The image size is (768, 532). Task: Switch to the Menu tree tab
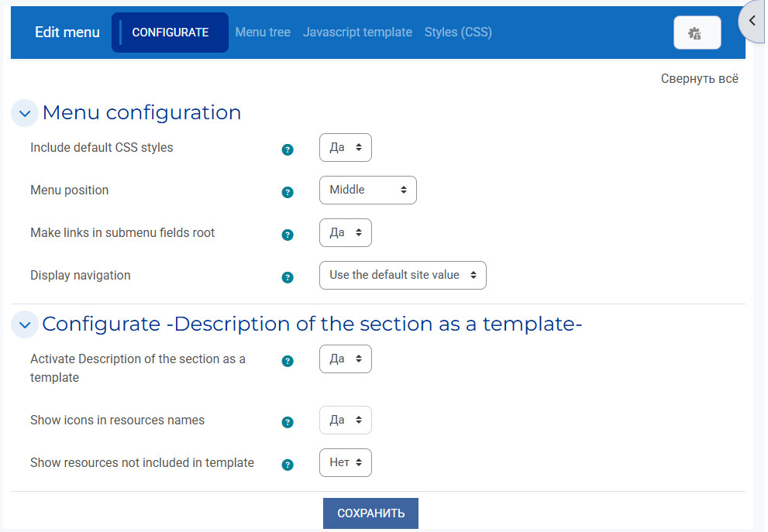pyautogui.click(x=263, y=33)
